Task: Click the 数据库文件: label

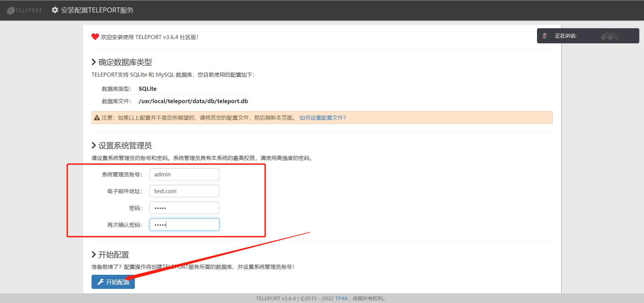Action: point(117,101)
